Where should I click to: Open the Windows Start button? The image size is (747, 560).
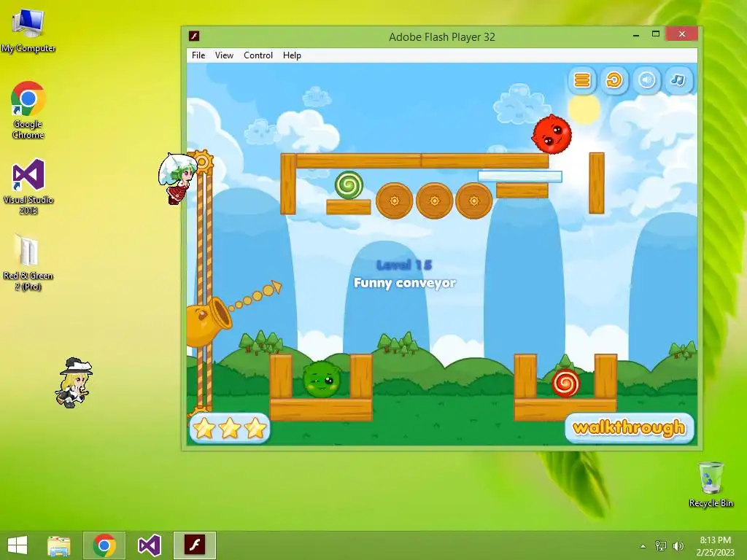click(x=18, y=545)
